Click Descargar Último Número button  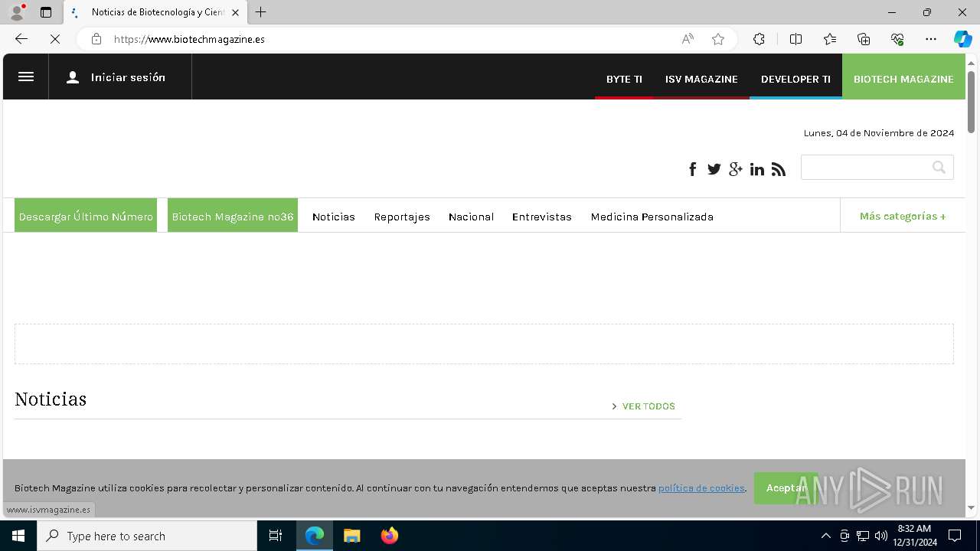click(x=86, y=216)
